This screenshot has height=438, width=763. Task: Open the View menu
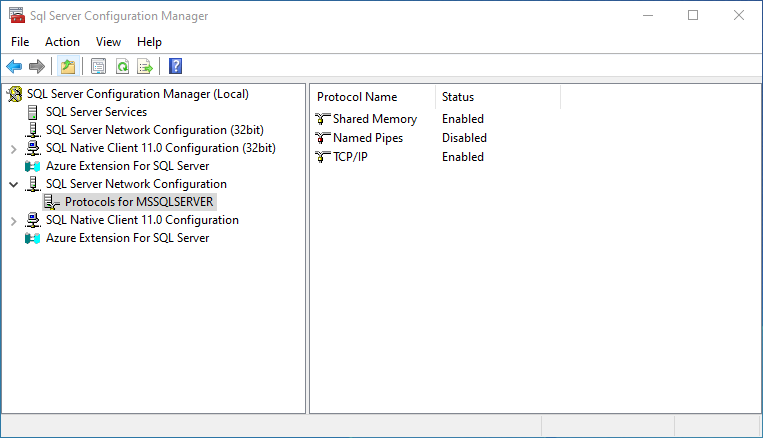108,42
